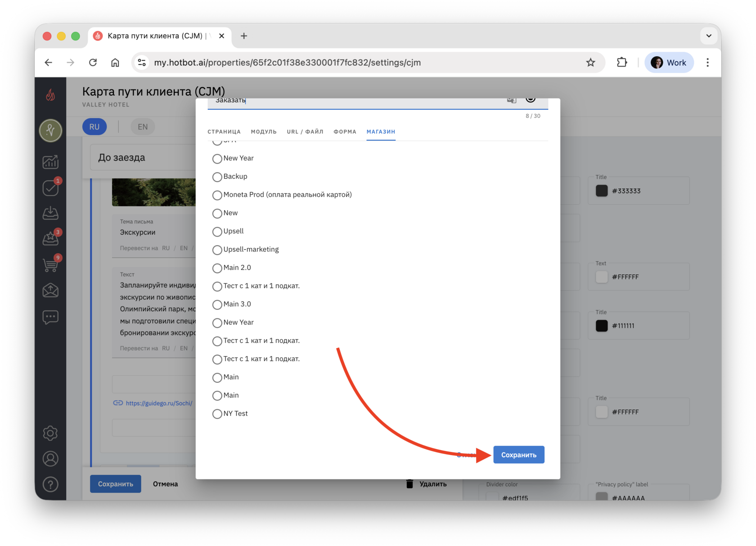
Task: Click the trash icon next to Удалить
Action: pyautogui.click(x=409, y=483)
